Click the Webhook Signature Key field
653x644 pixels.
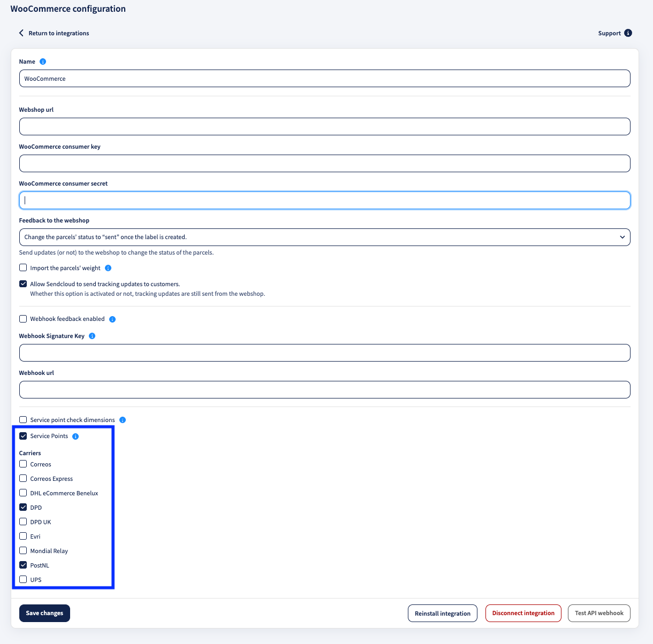click(325, 352)
